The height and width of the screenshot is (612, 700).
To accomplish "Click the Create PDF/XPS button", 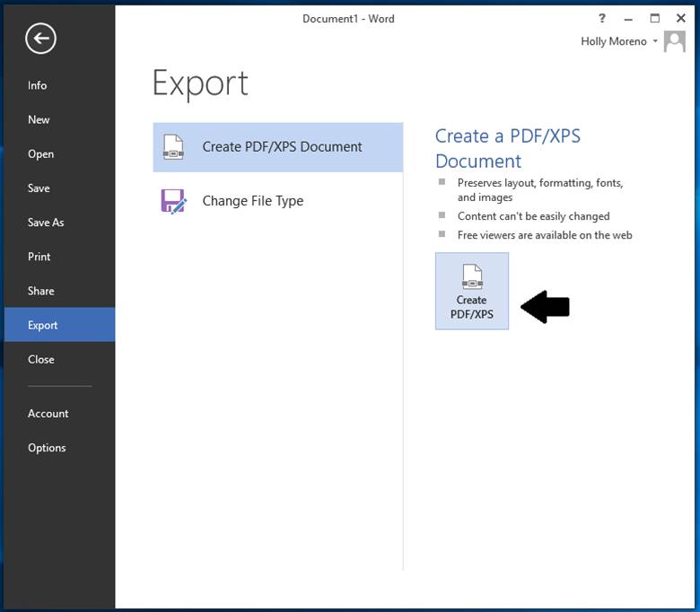I will point(472,291).
